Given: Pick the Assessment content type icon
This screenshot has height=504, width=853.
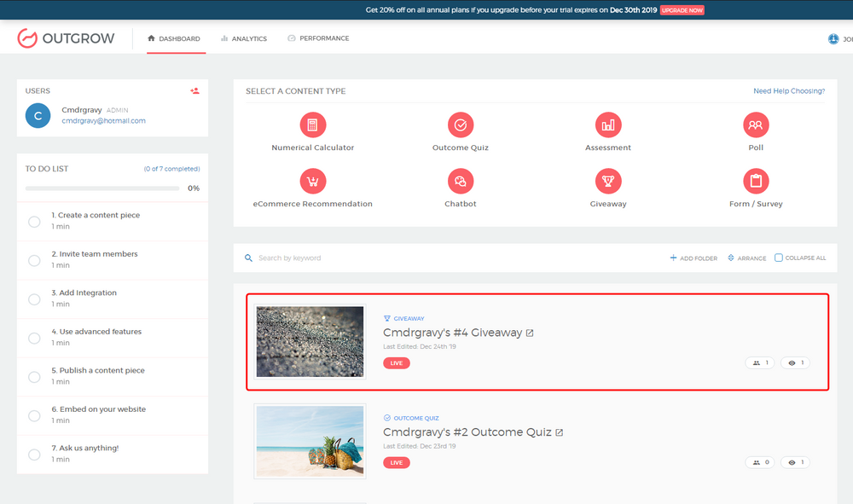Looking at the screenshot, I should pos(608,125).
